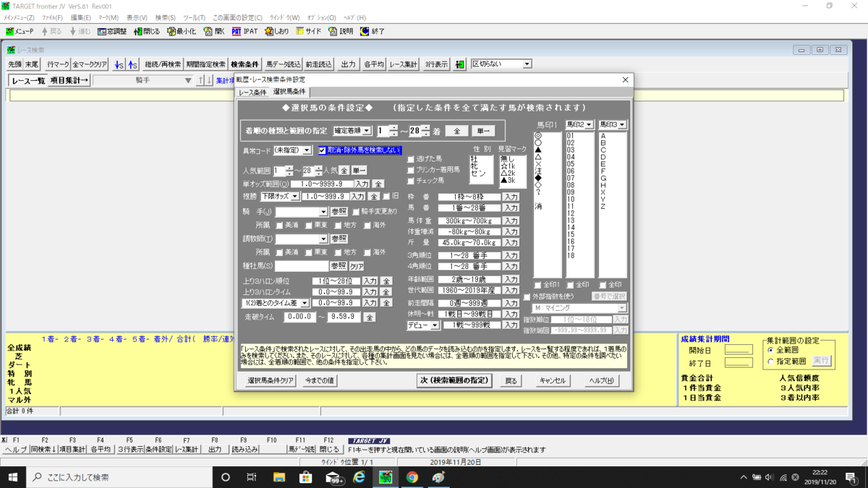Viewport: 868px width, 488px height.
Task: Open the 確定着順 dropdown
Action: tap(367, 131)
